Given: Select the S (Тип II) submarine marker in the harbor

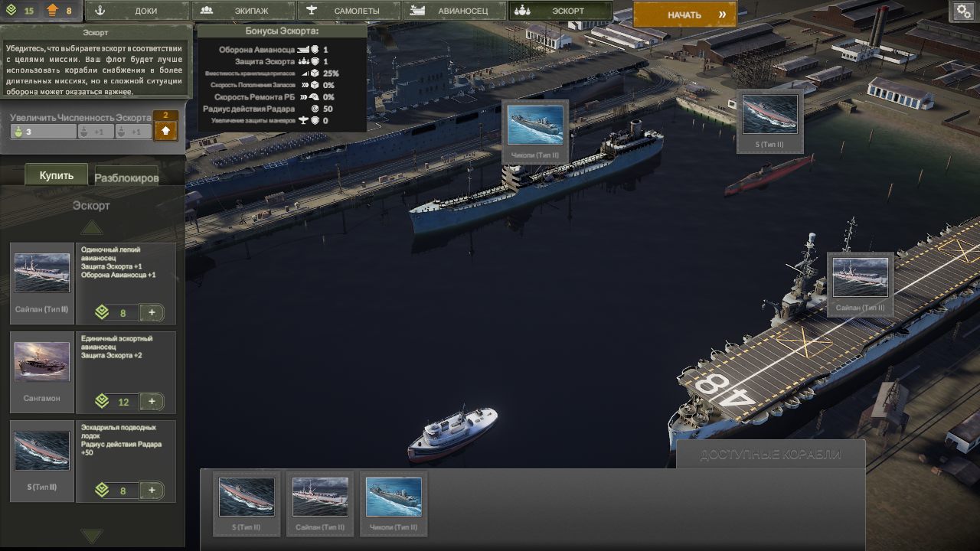Looking at the screenshot, I should 769,115.
